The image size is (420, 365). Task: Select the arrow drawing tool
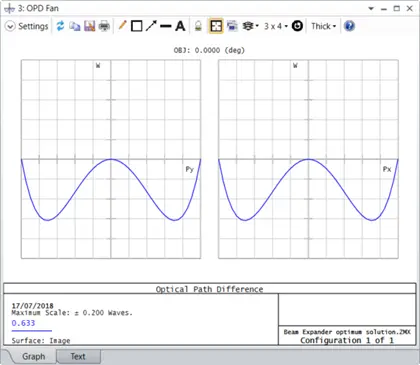tap(151, 26)
